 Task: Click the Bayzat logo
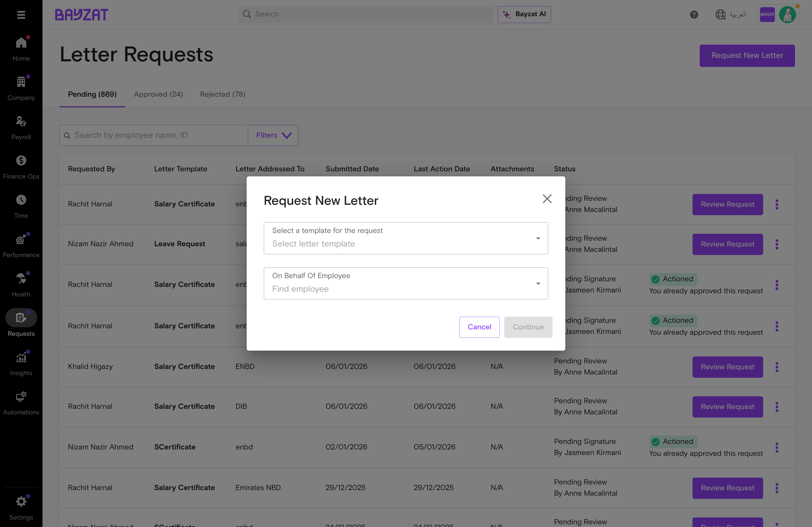[82, 15]
